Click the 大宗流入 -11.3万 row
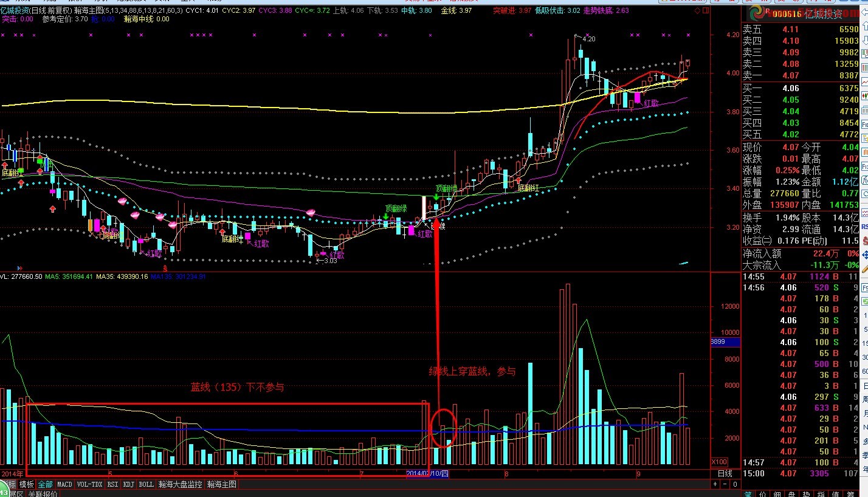The image size is (868, 497). [x=801, y=265]
